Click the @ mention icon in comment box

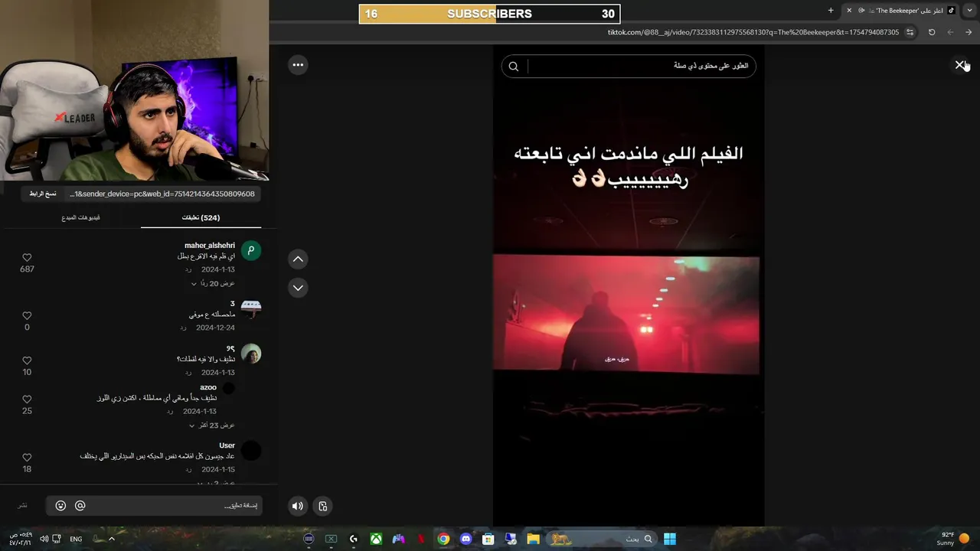pyautogui.click(x=80, y=506)
